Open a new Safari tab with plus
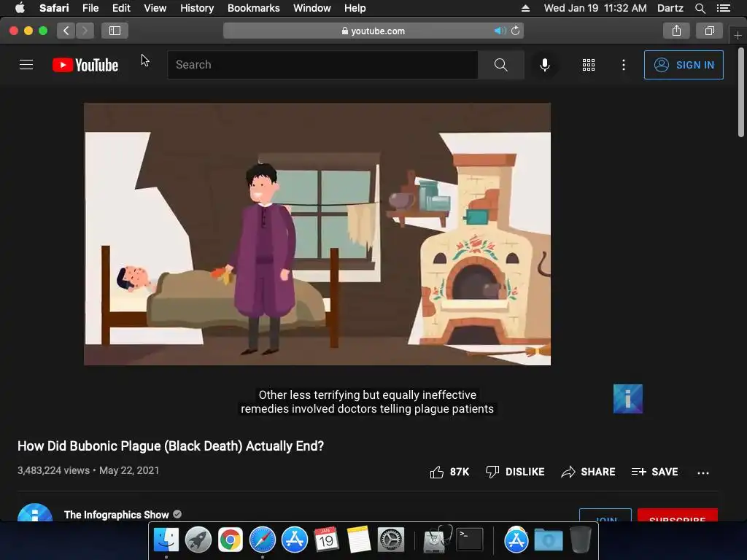Image resolution: width=747 pixels, height=560 pixels. (x=738, y=35)
